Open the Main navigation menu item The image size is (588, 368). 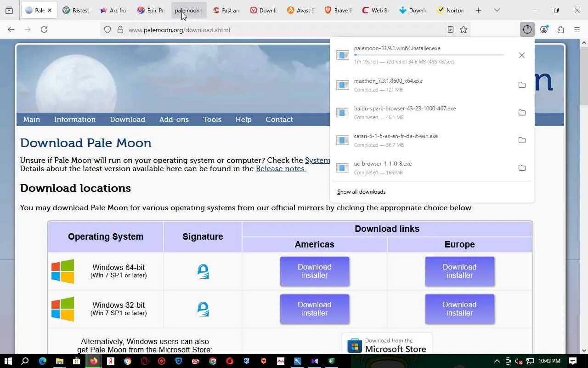click(x=32, y=119)
